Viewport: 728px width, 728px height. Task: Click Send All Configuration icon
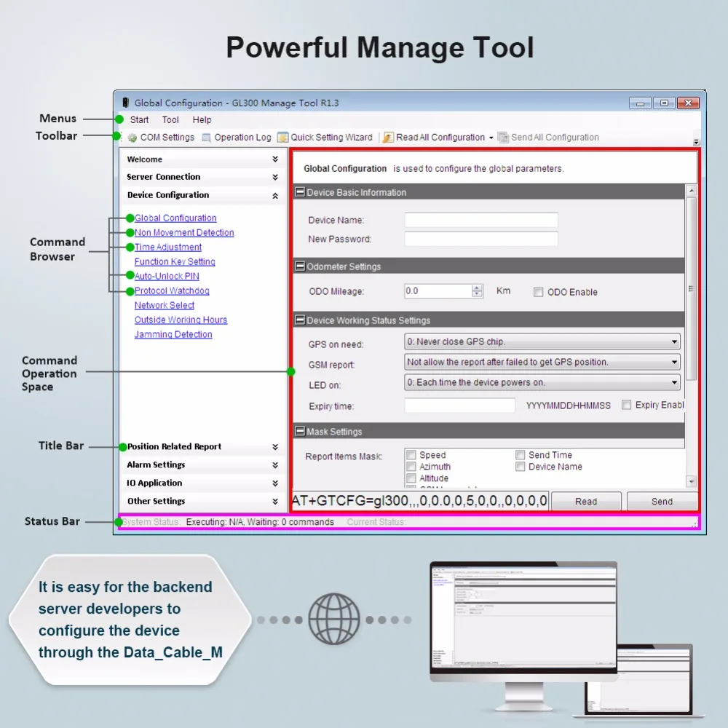coord(503,138)
